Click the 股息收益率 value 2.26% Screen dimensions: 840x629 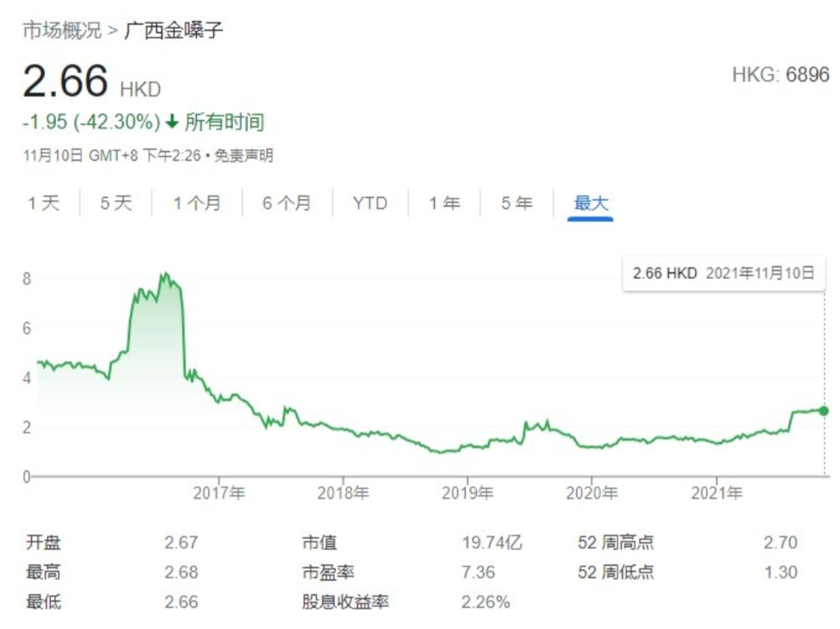pos(487,602)
